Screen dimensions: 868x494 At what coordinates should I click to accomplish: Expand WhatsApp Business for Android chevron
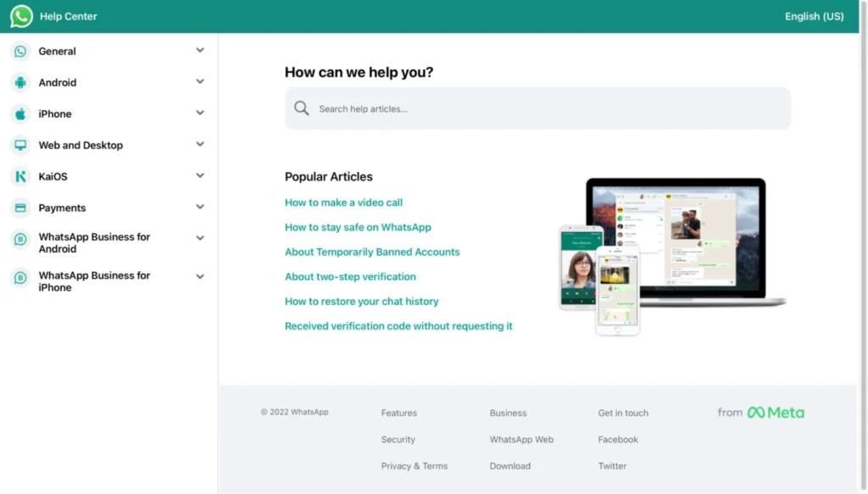[x=200, y=238]
